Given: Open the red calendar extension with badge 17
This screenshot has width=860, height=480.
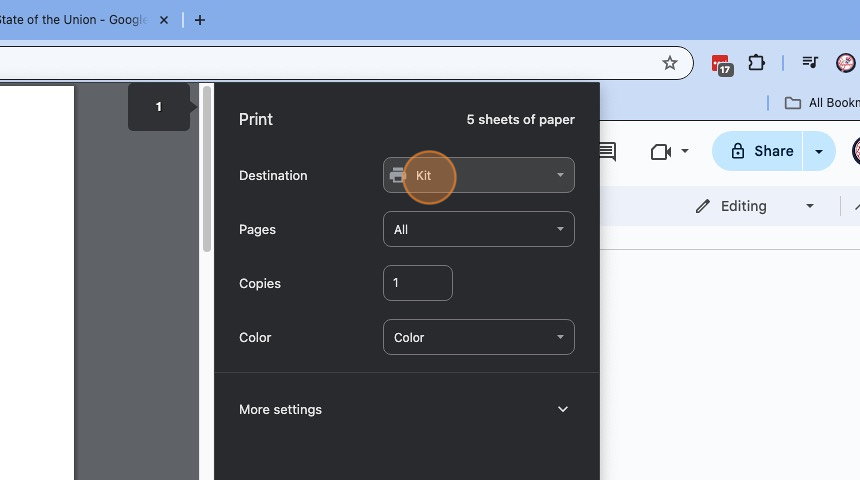Looking at the screenshot, I should click(x=722, y=64).
